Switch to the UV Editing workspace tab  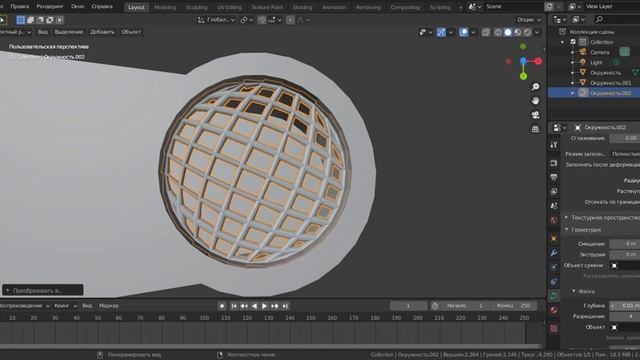[229, 7]
